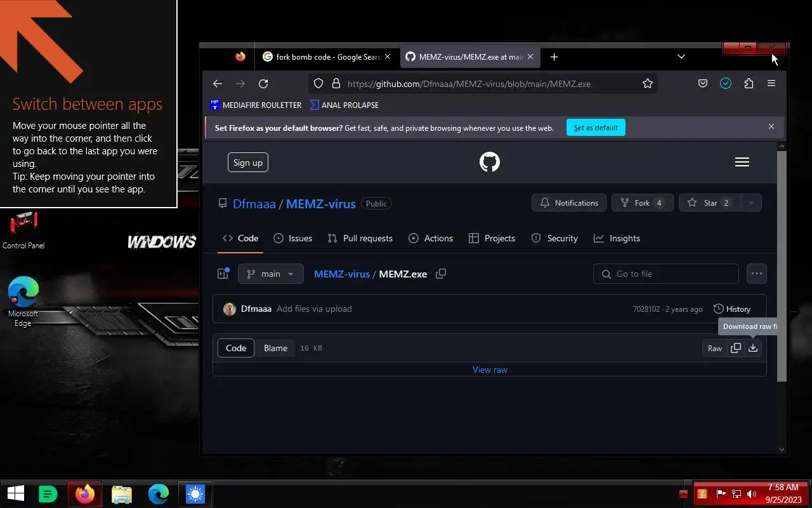The height and width of the screenshot is (508, 812).
Task: Focus the Go to file search field
Action: click(666, 274)
